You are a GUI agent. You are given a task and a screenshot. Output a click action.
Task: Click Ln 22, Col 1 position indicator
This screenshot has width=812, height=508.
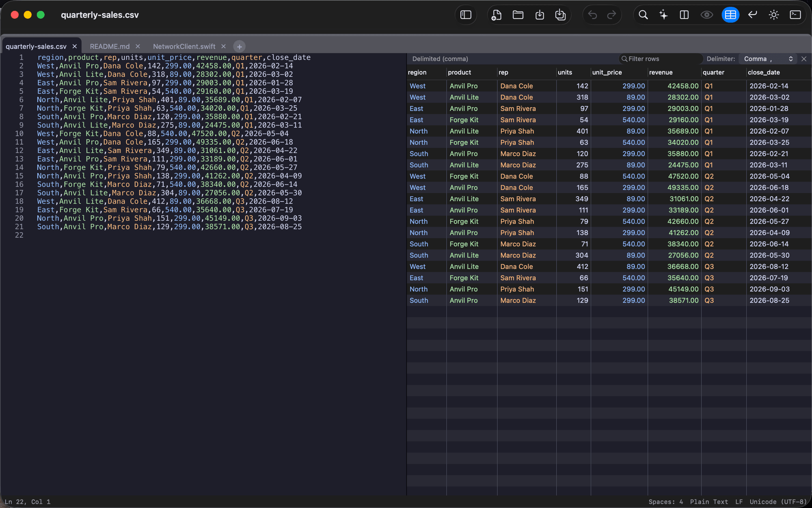point(28,502)
